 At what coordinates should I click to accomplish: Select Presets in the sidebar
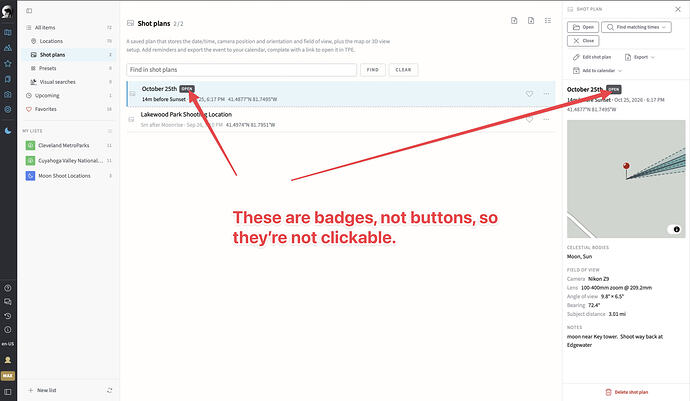point(69,68)
